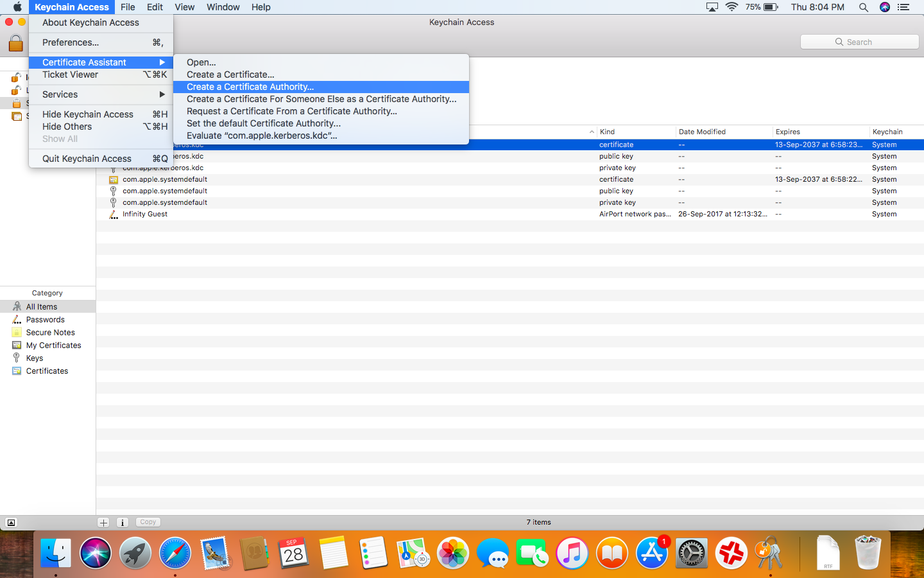The height and width of the screenshot is (578, 924).
Task: Open Safari from the Dock
Action: tap(175, 553)
